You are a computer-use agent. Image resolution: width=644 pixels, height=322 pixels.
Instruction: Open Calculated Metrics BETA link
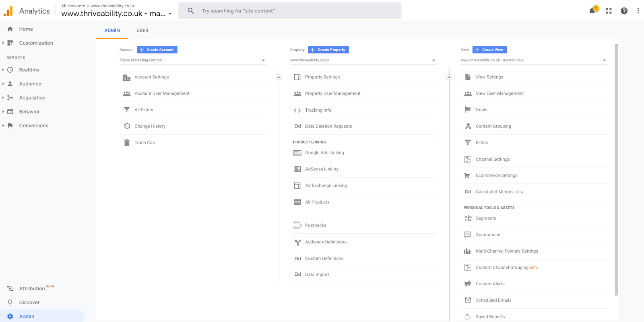pos(499,192)
